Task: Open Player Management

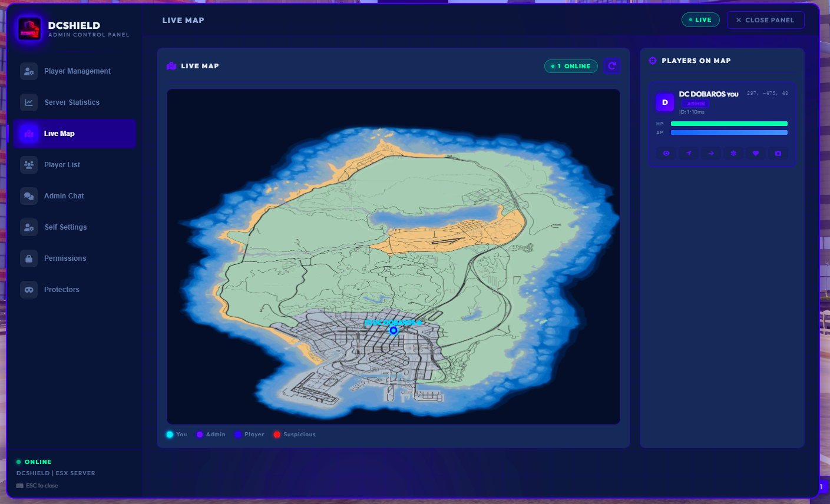Action: click(x=75, y=71)
